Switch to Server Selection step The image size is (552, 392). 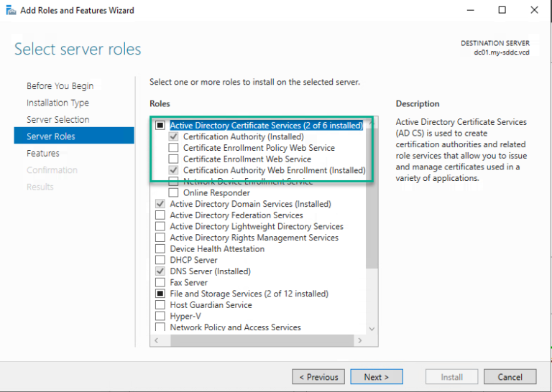pos(57,119)
